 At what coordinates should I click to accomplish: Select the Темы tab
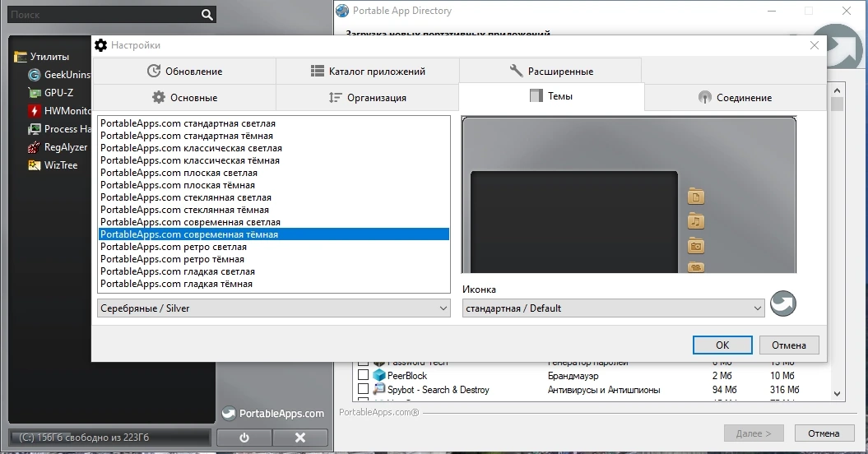pyautogui.click(x=551, y=96)
